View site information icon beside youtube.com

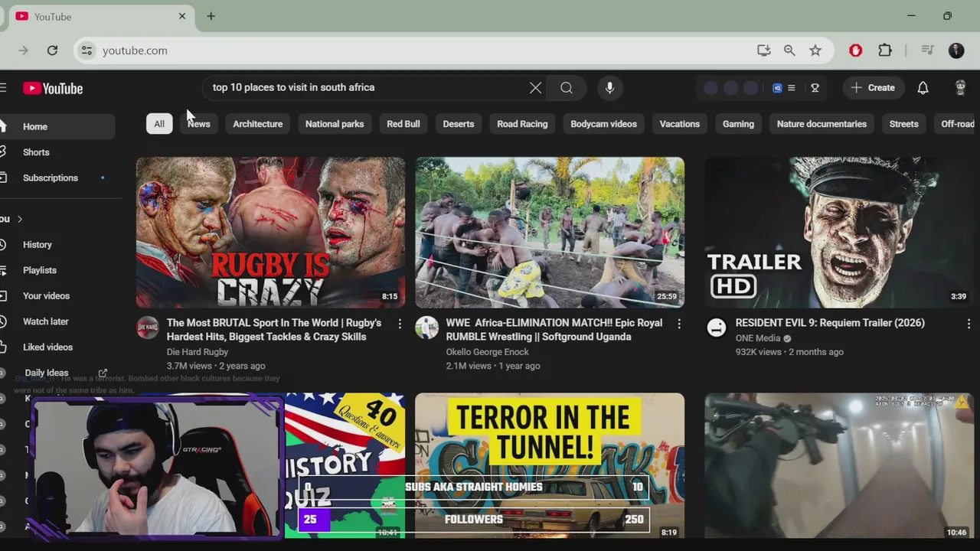pyautogui.click(x=87, y=51)
